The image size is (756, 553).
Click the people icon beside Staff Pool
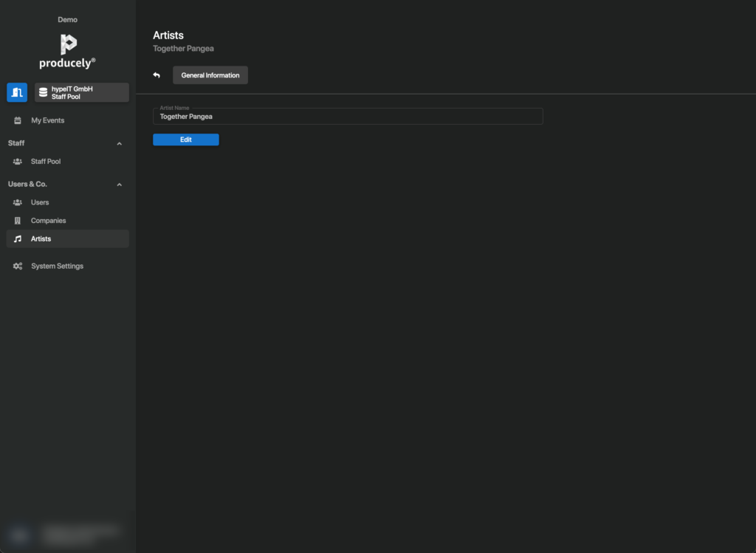(18, 162)
